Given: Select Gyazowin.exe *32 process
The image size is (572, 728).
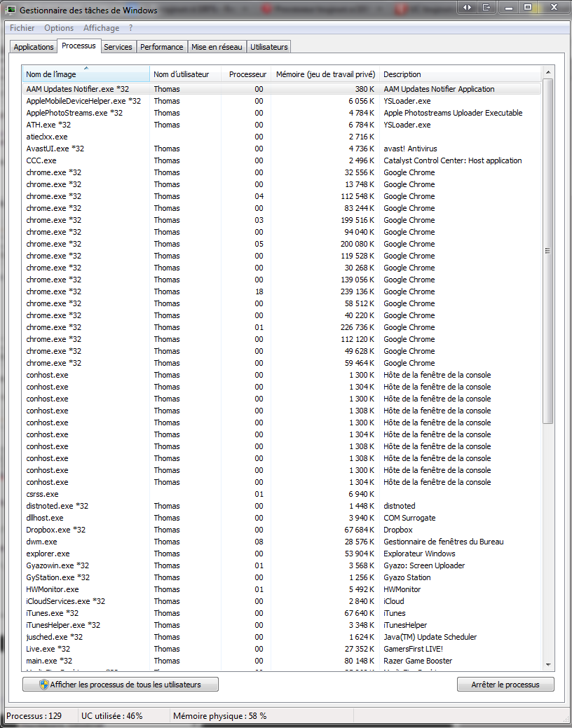Looking at the screenshot, I should tap(282, 565).
